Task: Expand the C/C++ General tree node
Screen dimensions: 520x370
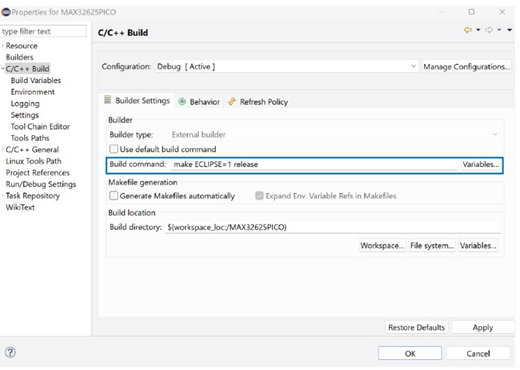Action: tap(3, 149)
